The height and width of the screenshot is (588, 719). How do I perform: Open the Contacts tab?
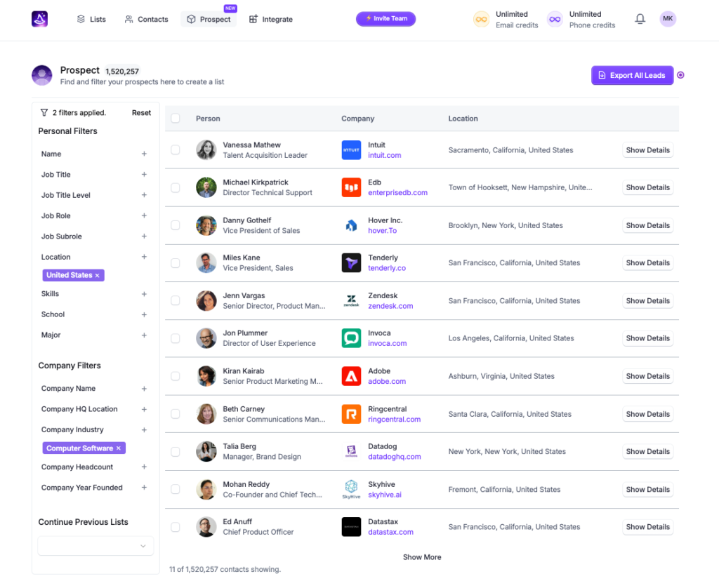click(146, 19)
